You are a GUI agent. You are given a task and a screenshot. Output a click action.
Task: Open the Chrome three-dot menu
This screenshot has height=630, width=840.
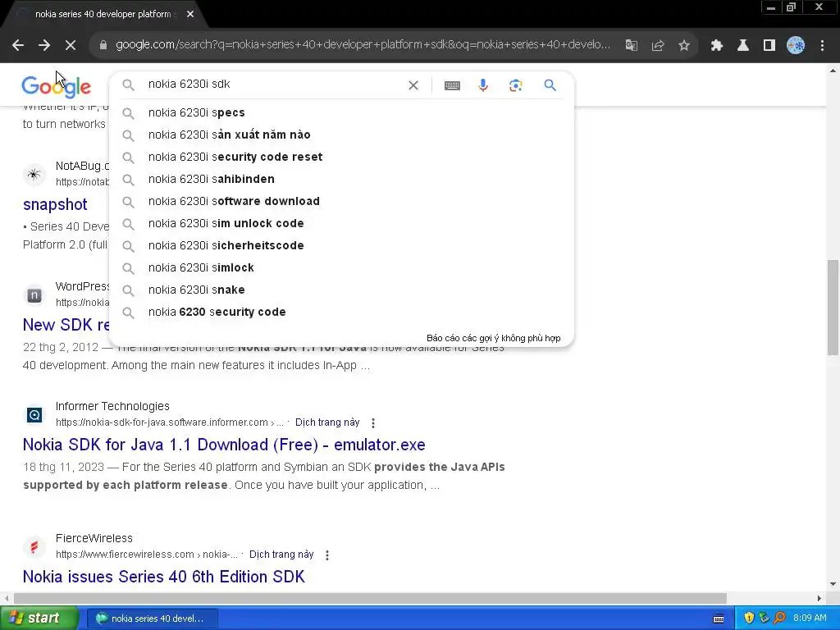[x=822, y=46]
